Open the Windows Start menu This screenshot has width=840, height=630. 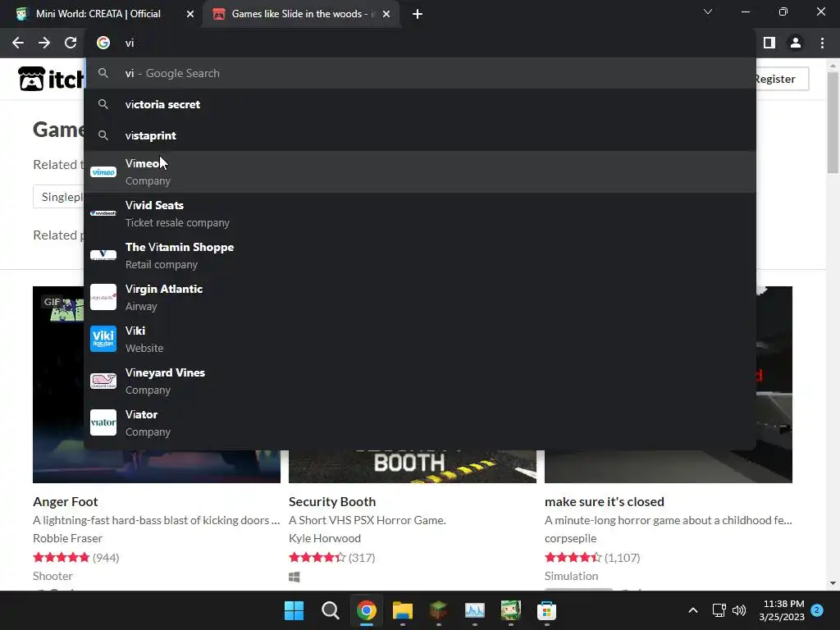294,610
